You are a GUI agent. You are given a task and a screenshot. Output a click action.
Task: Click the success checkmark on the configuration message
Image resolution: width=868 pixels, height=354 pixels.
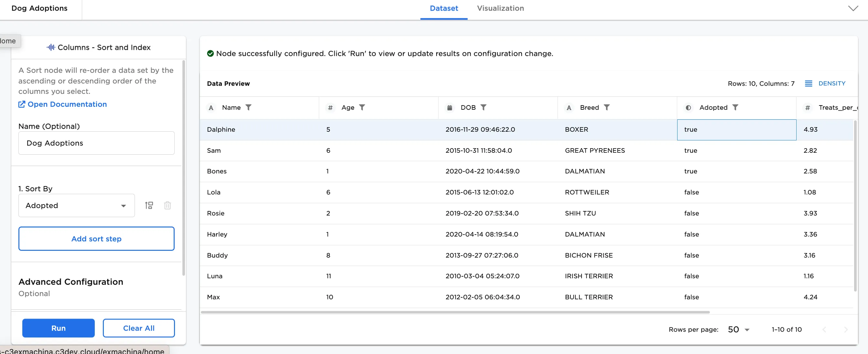[210, 53]
